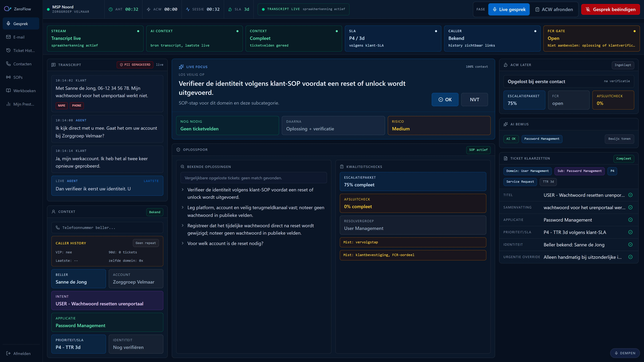Expand the 'Registreer dat het tijdelijke wachtwoord' step
The width and height of the screenshot is (644, 362).
pyautogui.click(x=182, y=225)
